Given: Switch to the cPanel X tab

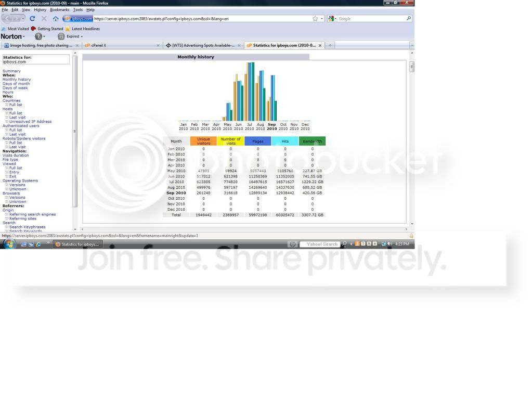Looking at the screenshot, I should coord(122,45).
